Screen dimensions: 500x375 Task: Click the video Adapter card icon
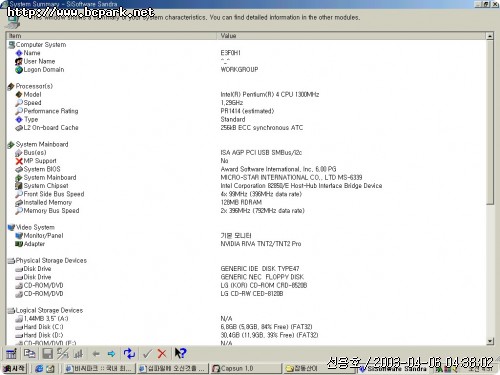[x=19, y=244]
